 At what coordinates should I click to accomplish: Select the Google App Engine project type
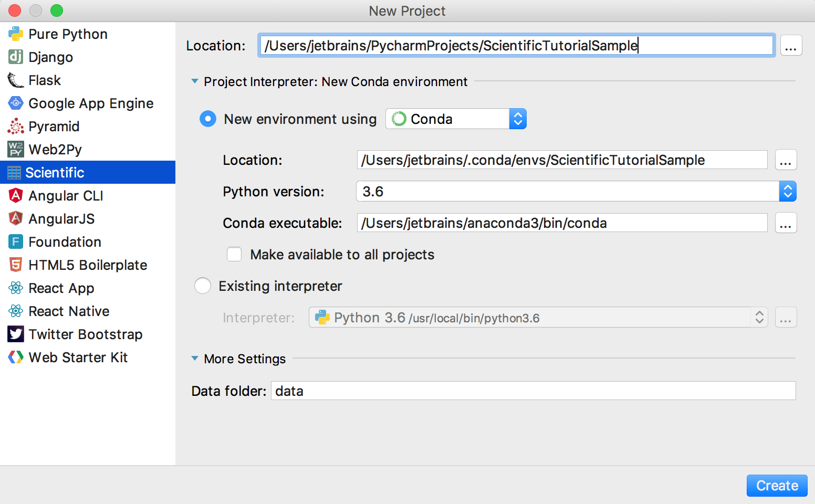[15, 103]
